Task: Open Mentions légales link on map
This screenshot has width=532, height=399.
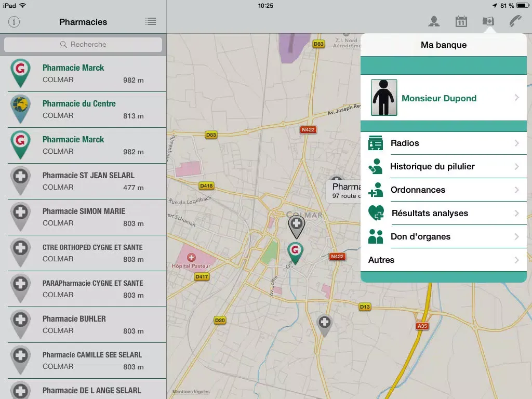Action: tap(191, 392)
